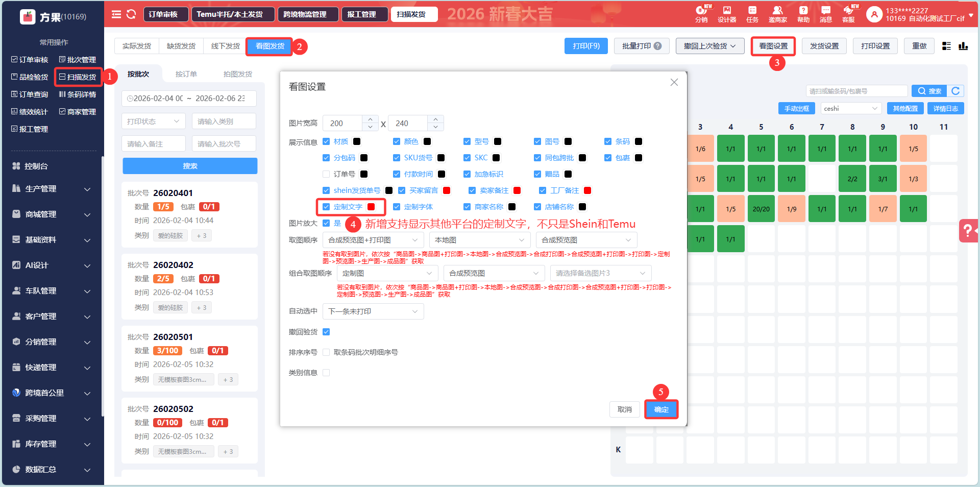Enable 取条码批次明细序号 checkbox

[326, 352]
